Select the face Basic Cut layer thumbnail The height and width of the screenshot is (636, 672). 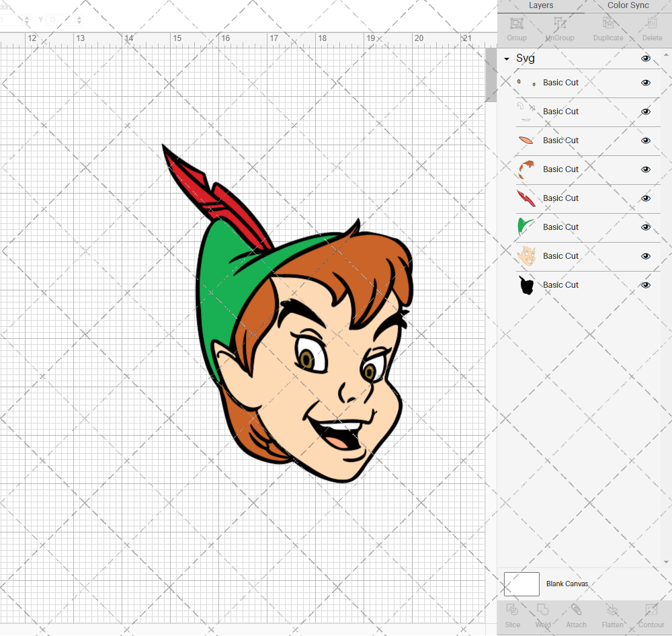[527, 256]
